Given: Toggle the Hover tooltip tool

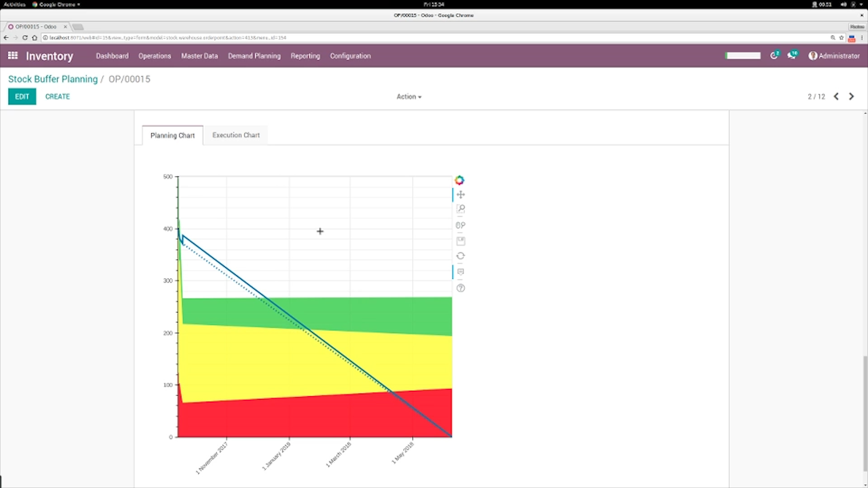Looking at the screenshot, I should (x=460, y=272).
